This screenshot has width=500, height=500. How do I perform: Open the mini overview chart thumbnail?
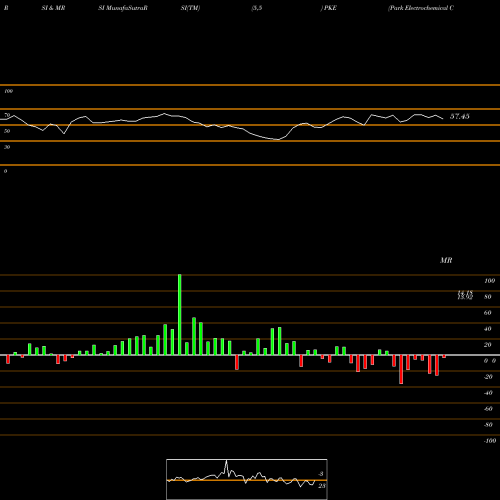pos(247,479)
